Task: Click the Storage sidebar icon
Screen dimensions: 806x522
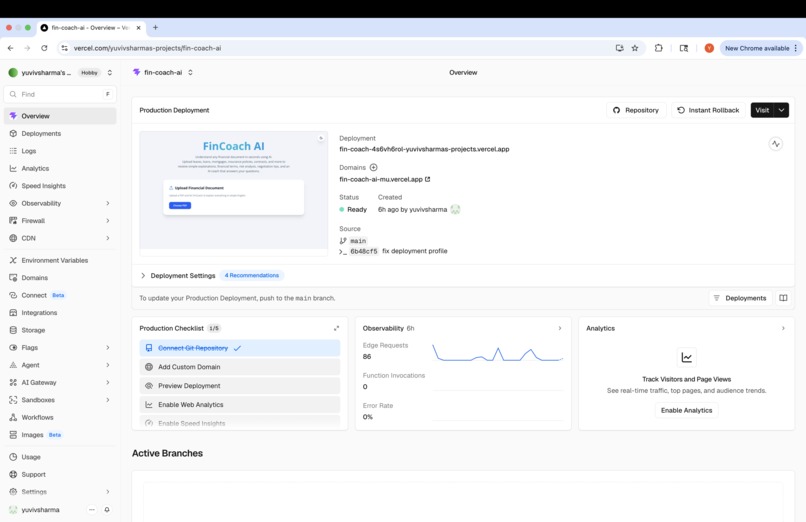Action: (x=13, y=330)
